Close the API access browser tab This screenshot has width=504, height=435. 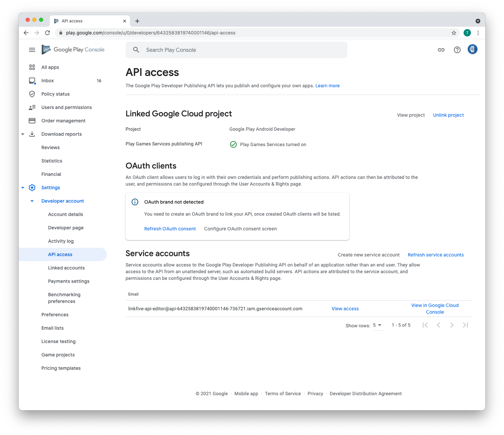[125, 21]
